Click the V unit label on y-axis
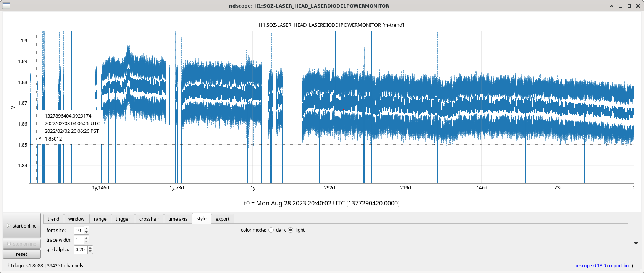644x273 pixels. [x=13, y=107]
